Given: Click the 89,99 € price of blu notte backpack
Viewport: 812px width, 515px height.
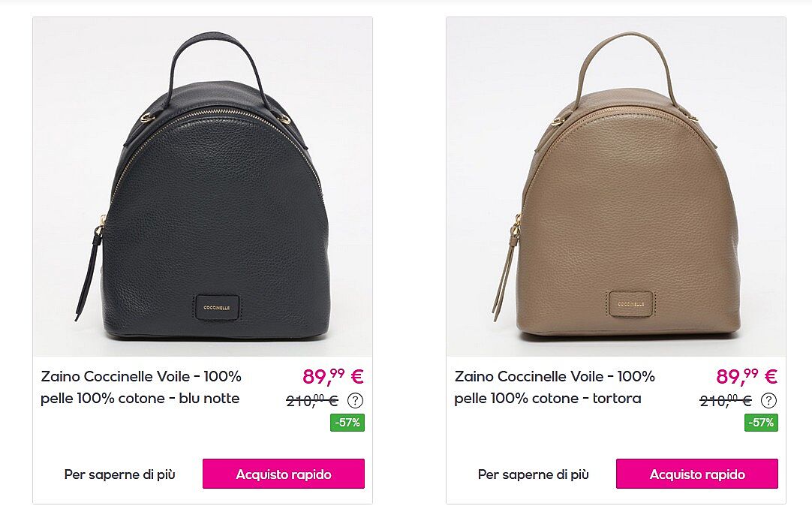Looking at the screenshot, I should pos(333,376).
